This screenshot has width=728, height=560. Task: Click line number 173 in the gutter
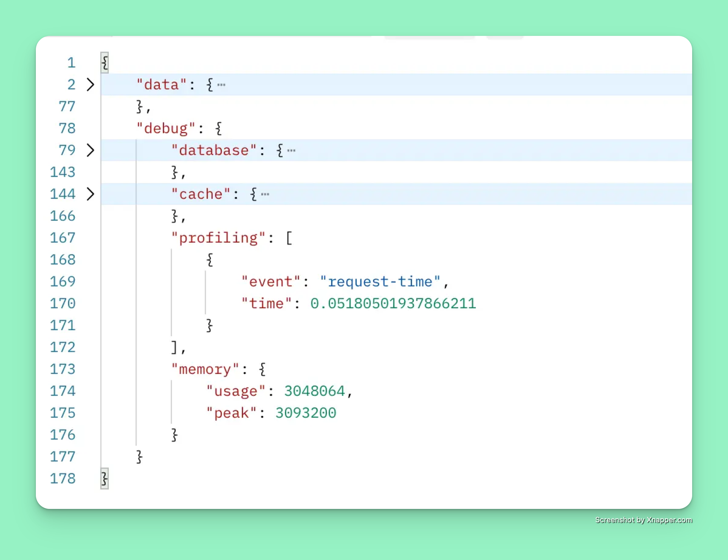(x=63, y=369)
